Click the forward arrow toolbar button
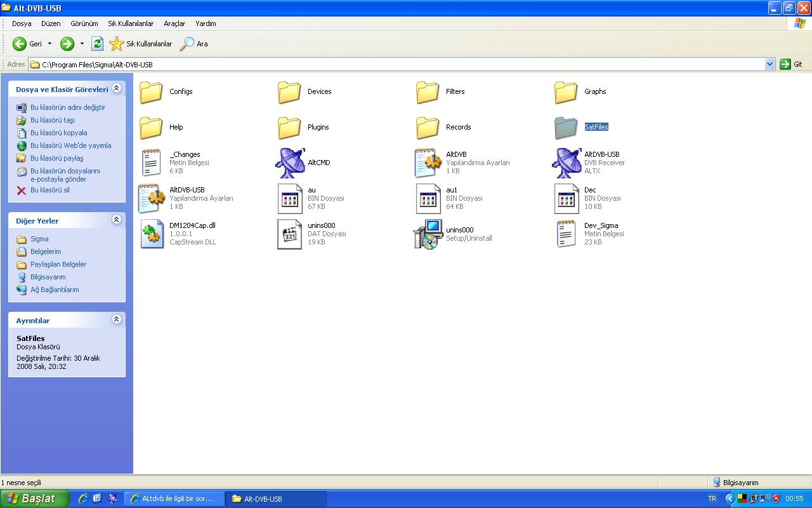 [67, 44]
